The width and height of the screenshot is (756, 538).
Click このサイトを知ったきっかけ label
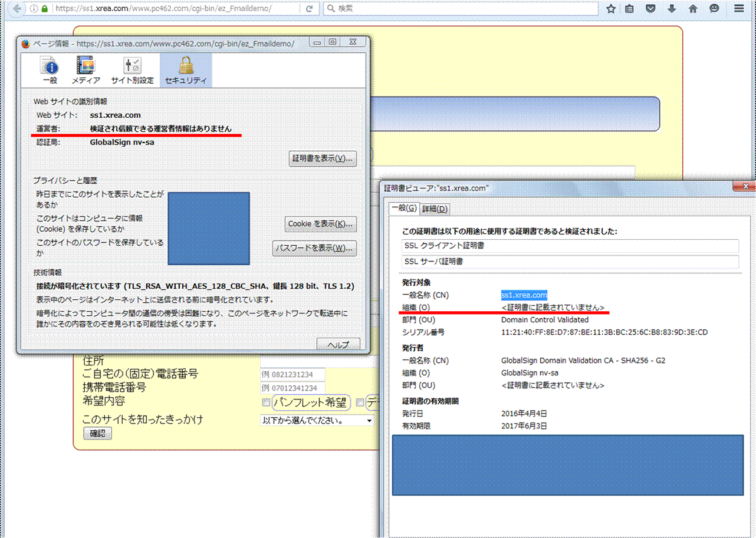coord(143,420)
